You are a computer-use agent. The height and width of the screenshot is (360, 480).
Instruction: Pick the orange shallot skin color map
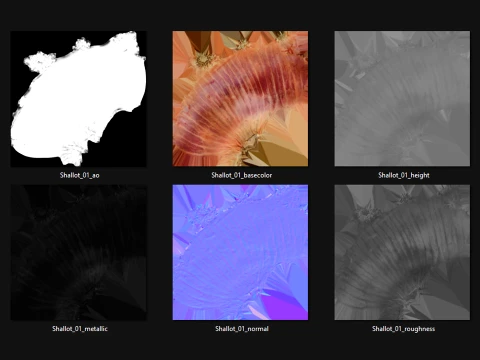pyautogui.click(x=240, y=99)
